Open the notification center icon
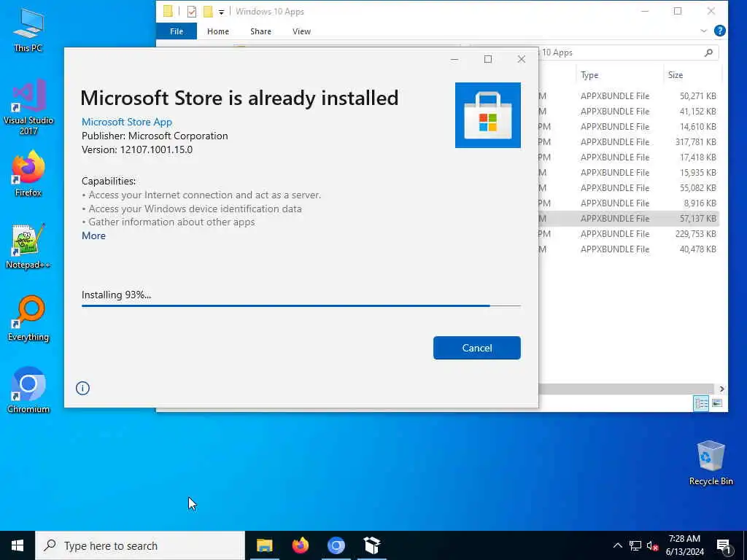This screenshot has height=560, width=747. [x=724, y=546]
